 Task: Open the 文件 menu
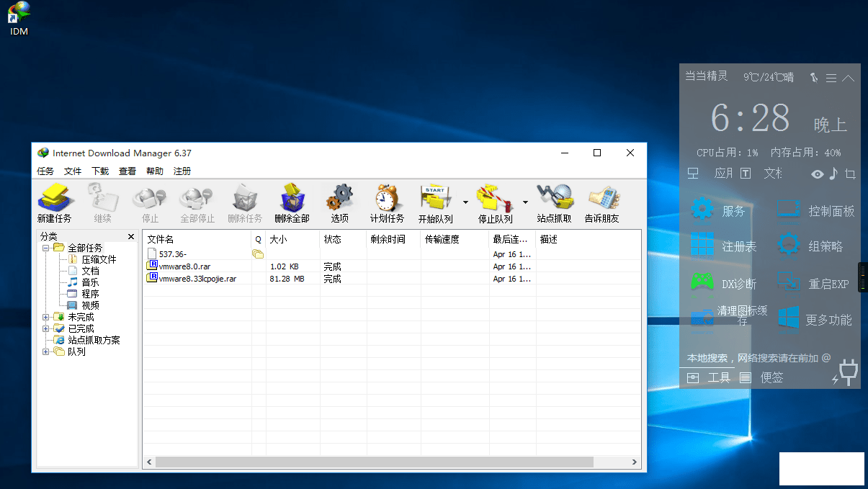tap(73, 171)
